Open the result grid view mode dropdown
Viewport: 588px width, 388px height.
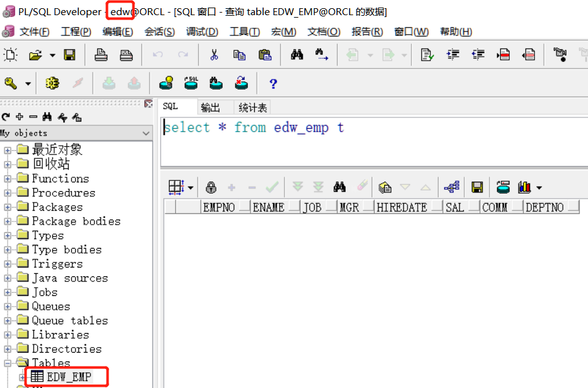click(x=191, y=187)
